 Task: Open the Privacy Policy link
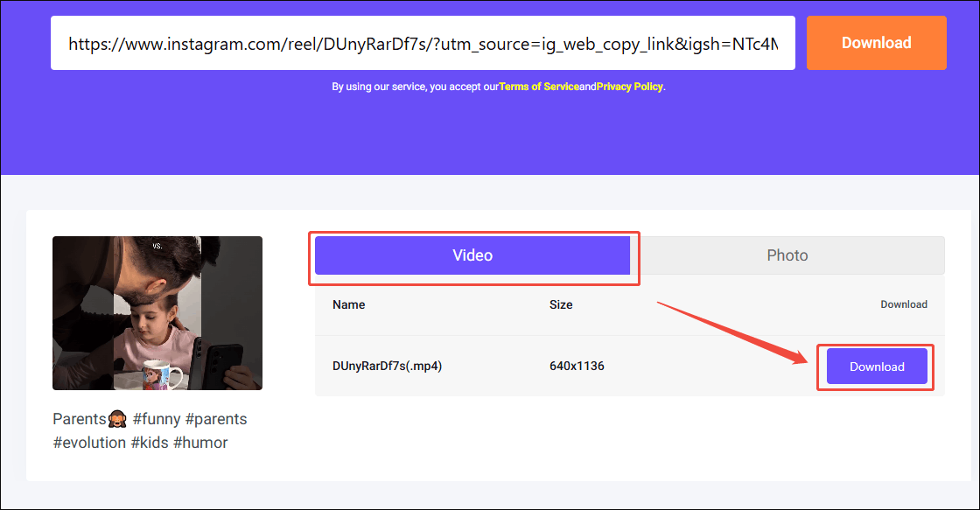pyautogui.click(x=629, y=87)
